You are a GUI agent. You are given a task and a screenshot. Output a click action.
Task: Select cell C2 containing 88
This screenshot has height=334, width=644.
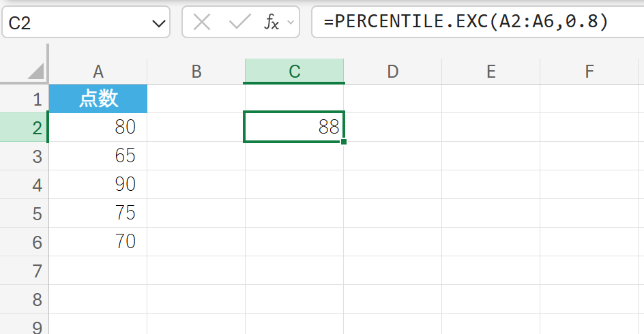pyautogui.click(x=294, y=127)
